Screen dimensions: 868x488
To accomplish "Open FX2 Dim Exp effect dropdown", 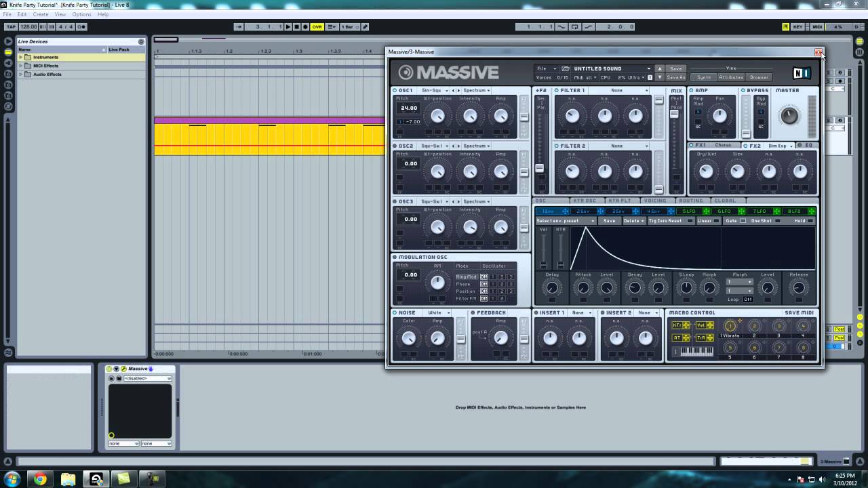I will (780, 145).
